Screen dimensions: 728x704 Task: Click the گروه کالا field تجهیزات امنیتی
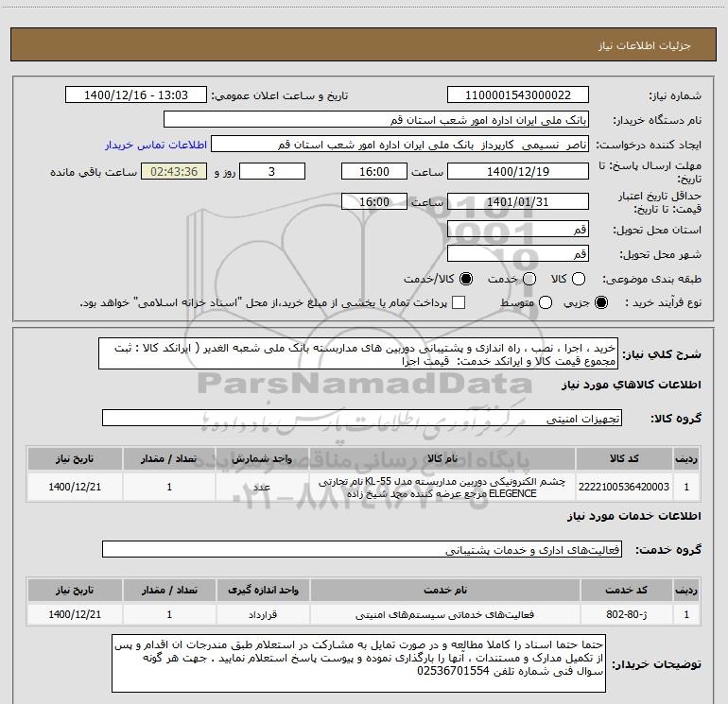pos(362,418)
